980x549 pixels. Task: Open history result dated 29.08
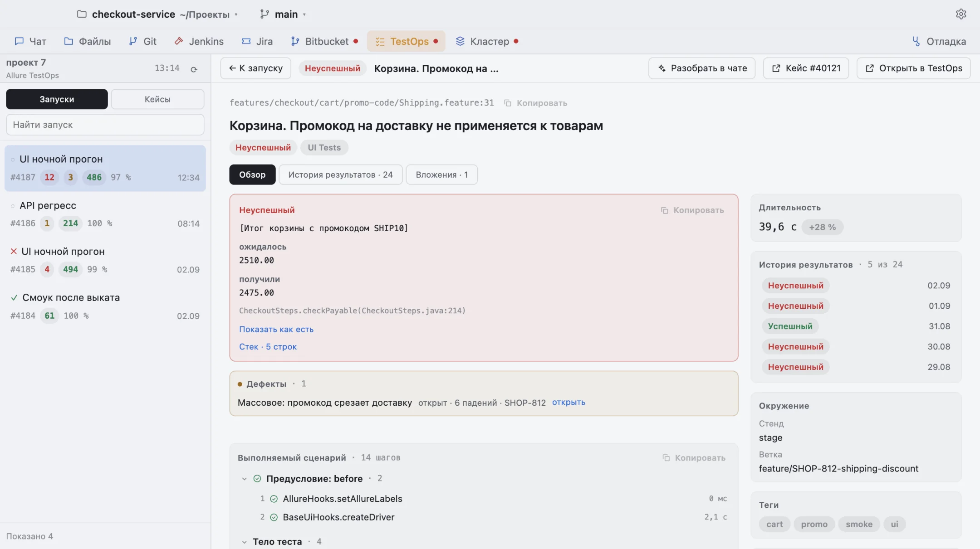856,367
